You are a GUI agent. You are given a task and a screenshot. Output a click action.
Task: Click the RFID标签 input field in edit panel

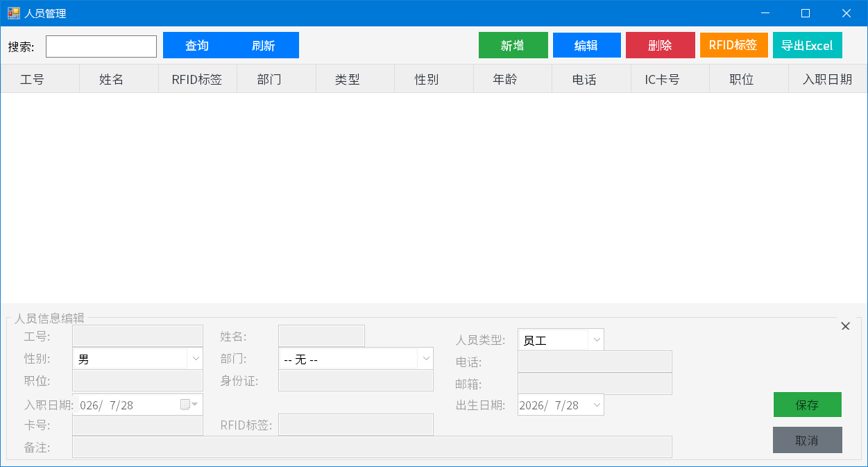click(356, 425)
